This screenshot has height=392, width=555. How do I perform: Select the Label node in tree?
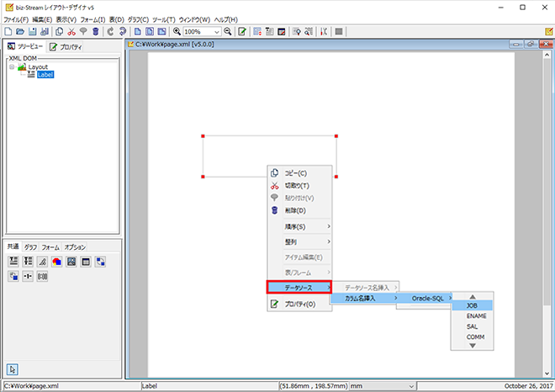pos(45,75)
